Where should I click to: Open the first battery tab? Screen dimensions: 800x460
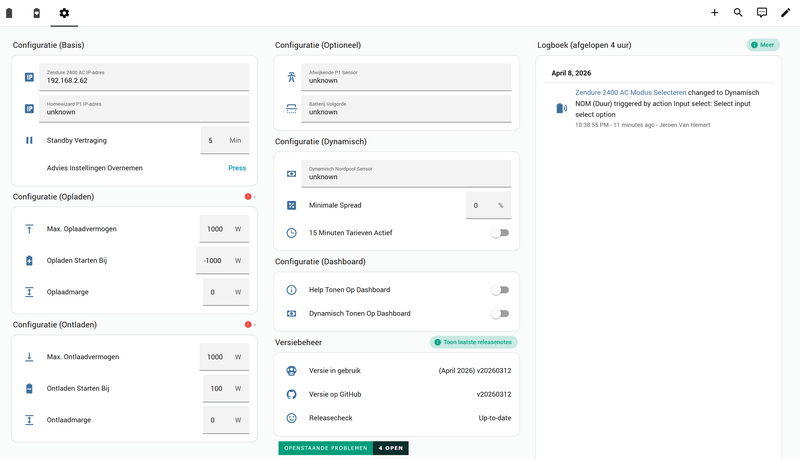9,13
